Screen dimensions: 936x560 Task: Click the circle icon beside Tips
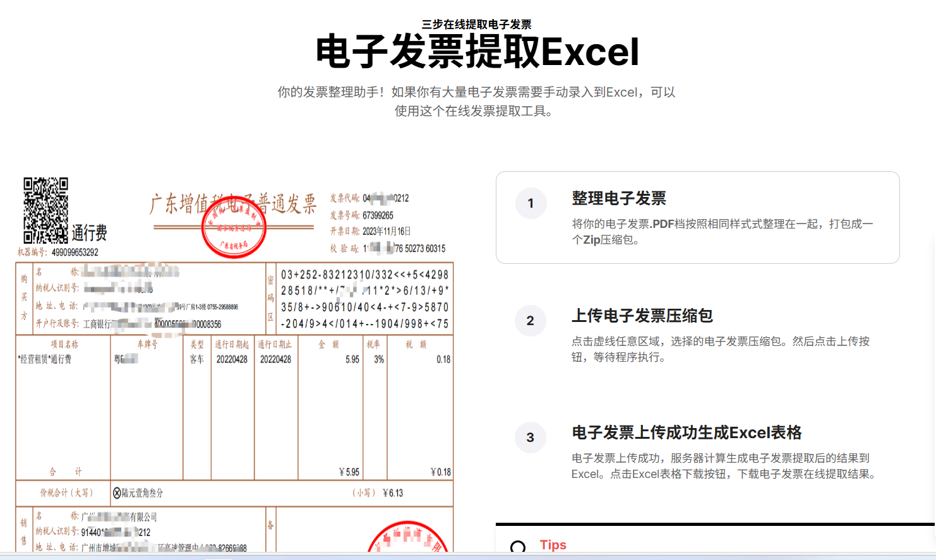click(518, 547)
